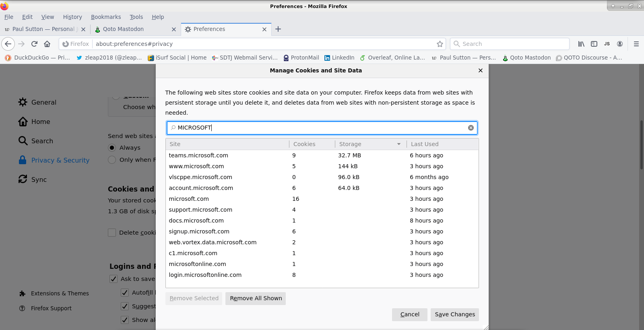Image resolution: width=644 pixels, height=330 pixels.
Task: Close the Preferences tab
Action: click(264, 29)
